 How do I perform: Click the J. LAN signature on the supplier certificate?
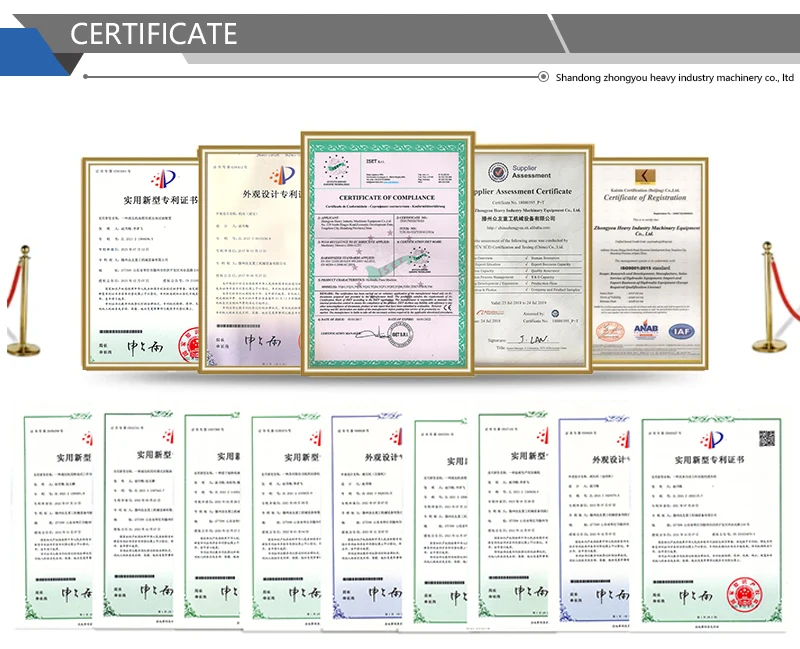coord(533,339)
